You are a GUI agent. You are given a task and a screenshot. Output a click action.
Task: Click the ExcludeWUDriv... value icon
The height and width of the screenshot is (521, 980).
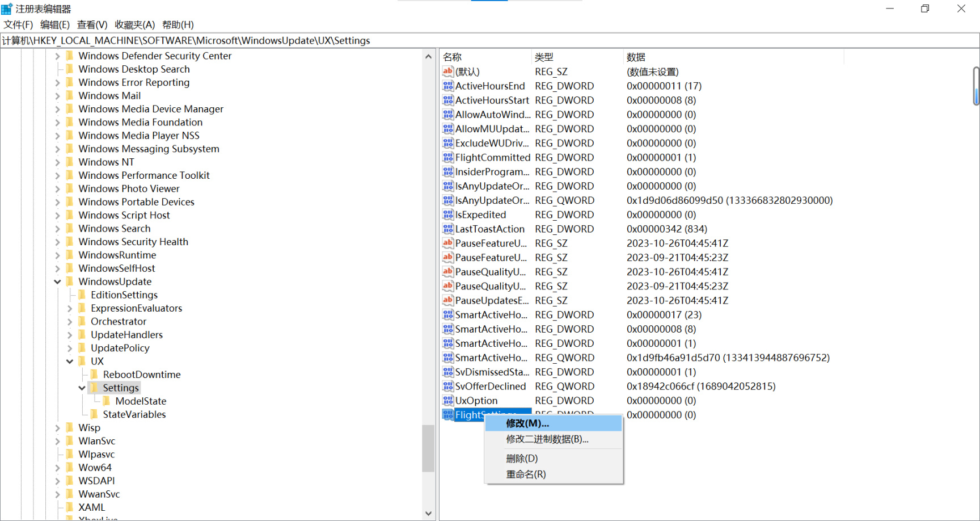[448, 143]
